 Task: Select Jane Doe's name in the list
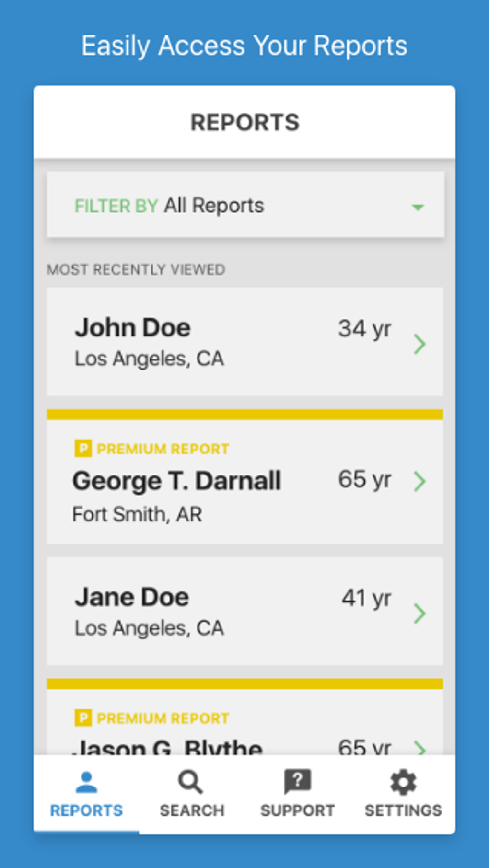point(132,597)
